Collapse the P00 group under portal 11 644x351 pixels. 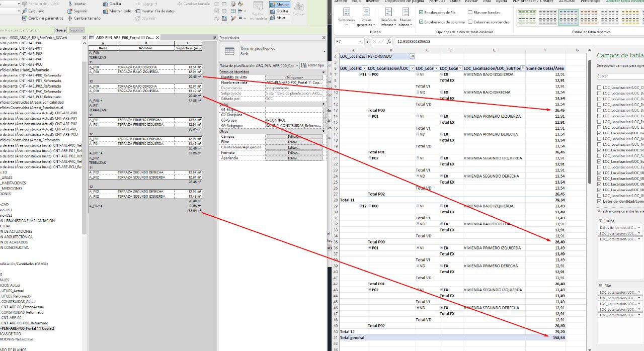pos(370,74)
